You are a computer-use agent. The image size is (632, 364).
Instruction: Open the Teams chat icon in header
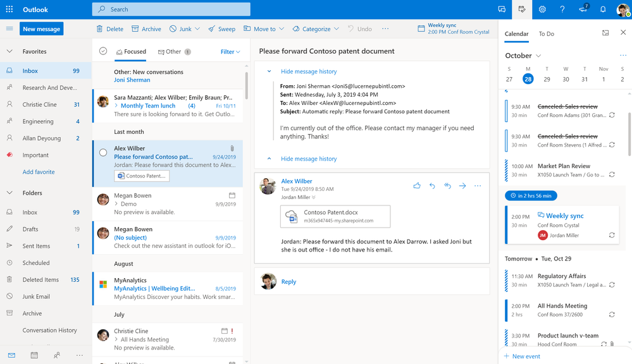pyautogui.click(x=502, y=9)
